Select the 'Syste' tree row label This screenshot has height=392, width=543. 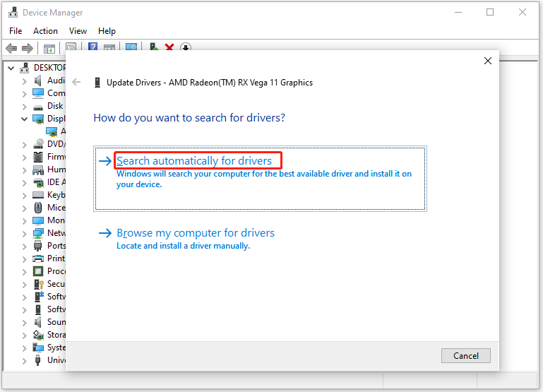pos(56,348)
